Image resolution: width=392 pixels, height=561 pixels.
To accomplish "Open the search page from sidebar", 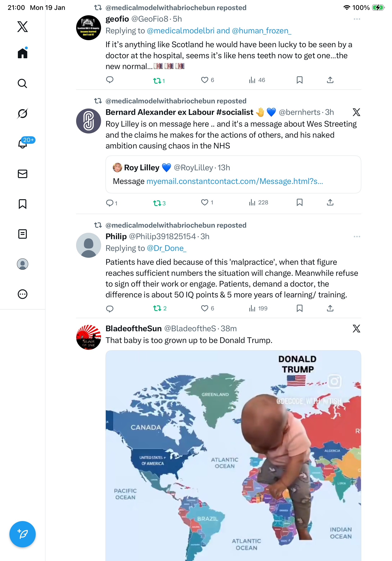I will pyautogui.click(x=23, y=83).
